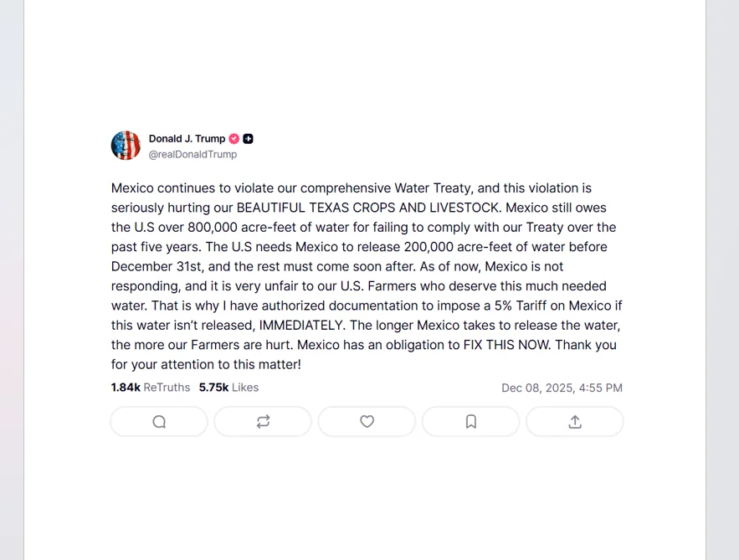This screenshot has height=560, width=739.
Task: Click the black plus badge beside the name
Action: [x=248, y=139]
